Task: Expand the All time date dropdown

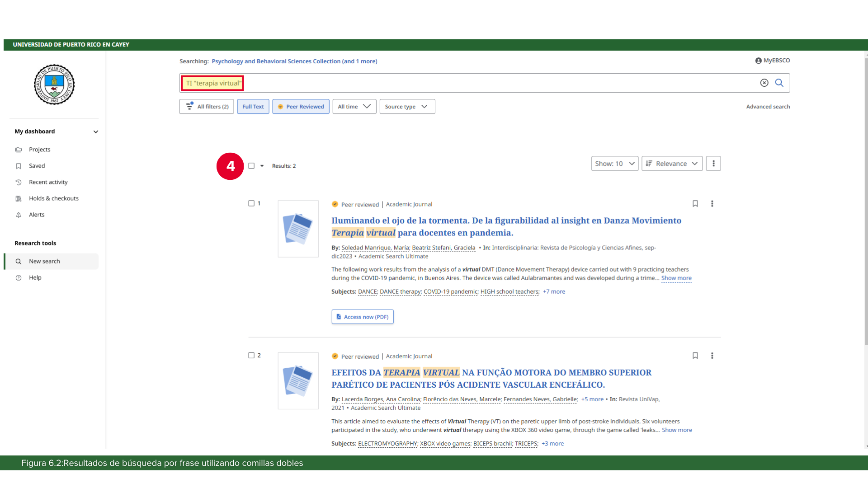Action: tap(354, 107)
